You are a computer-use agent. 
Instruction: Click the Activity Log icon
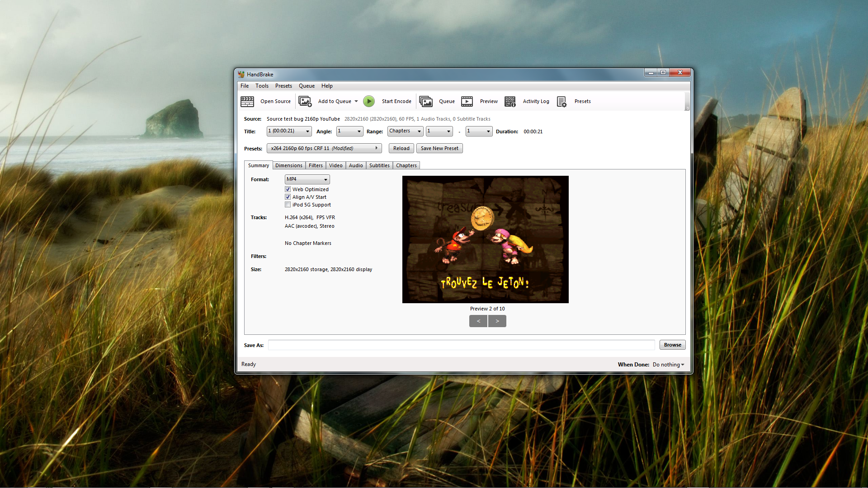tap(510, 101)
